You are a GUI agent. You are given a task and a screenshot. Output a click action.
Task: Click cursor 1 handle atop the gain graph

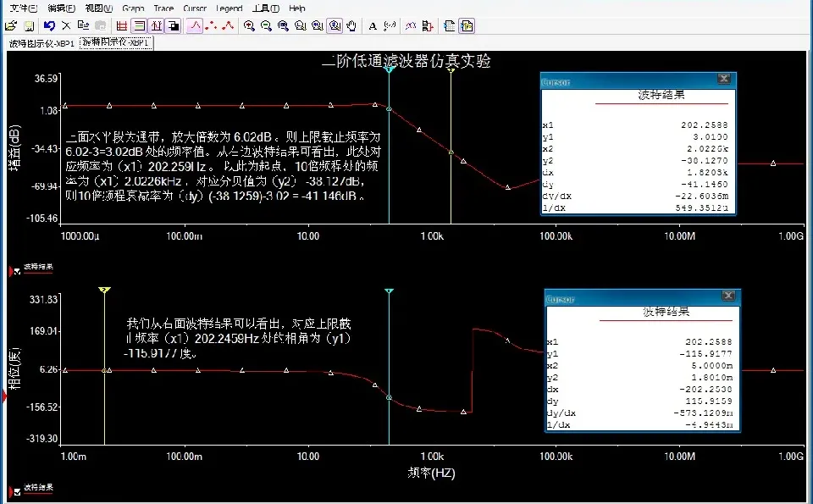[389, 69]
